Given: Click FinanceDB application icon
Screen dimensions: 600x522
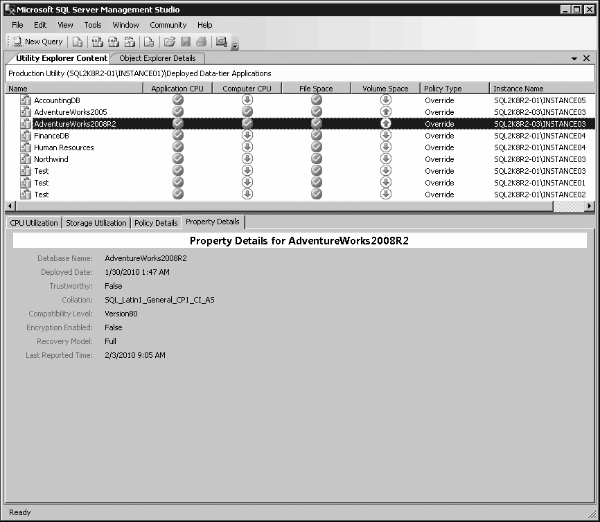Looking at the screenshot, I should [x=26, y=135].
